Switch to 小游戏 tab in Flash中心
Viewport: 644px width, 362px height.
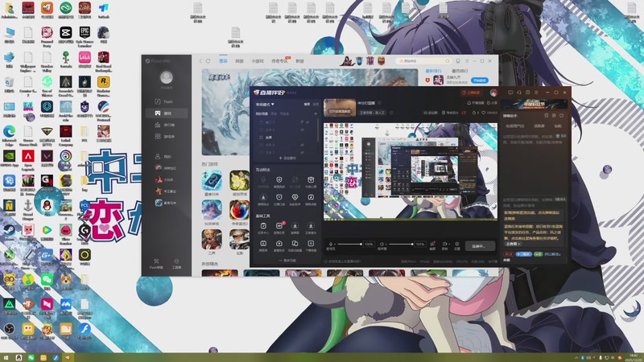coord(258,61)
